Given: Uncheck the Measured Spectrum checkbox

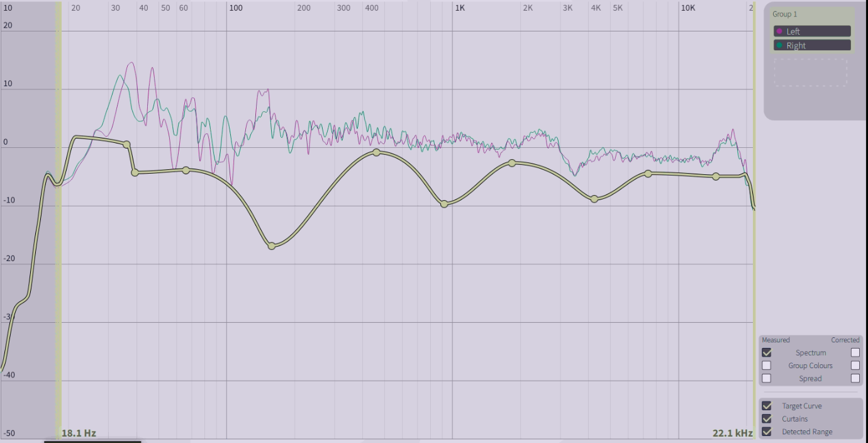Looking at the screenshot, I should tap(766, 352).
